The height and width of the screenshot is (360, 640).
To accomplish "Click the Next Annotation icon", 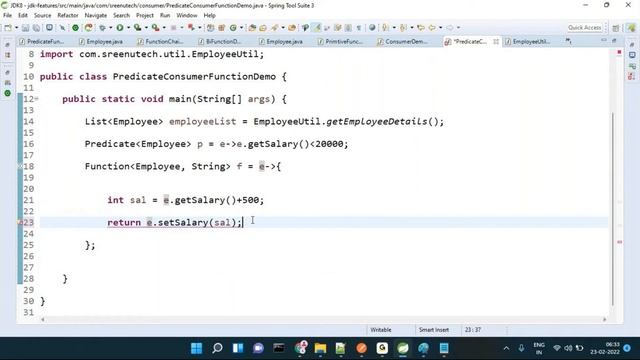I will coord(385,28).
